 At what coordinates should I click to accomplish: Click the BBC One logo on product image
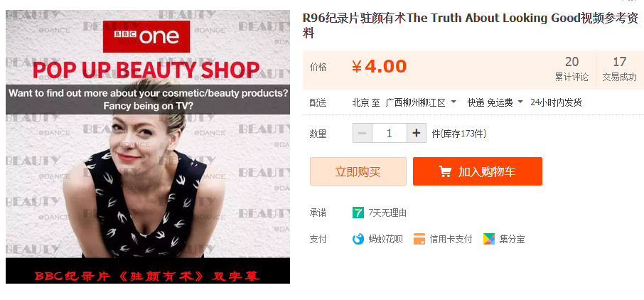click(x=146, y=36)
